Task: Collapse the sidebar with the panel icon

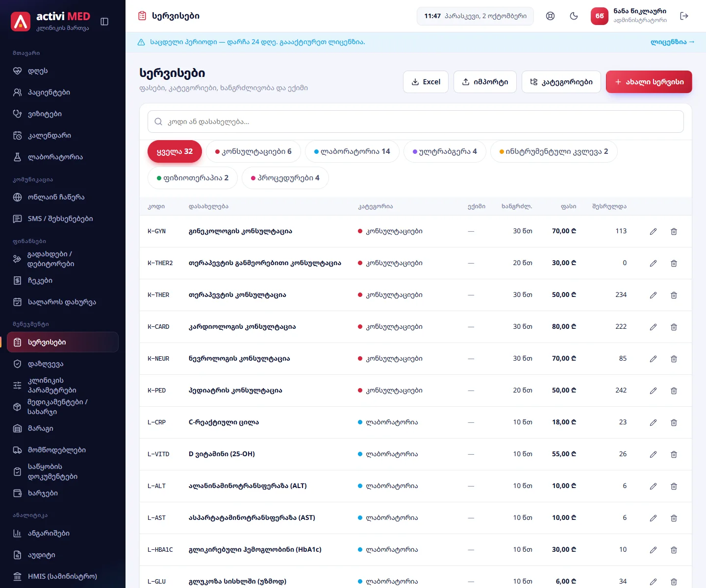Action: click(104, 22)
